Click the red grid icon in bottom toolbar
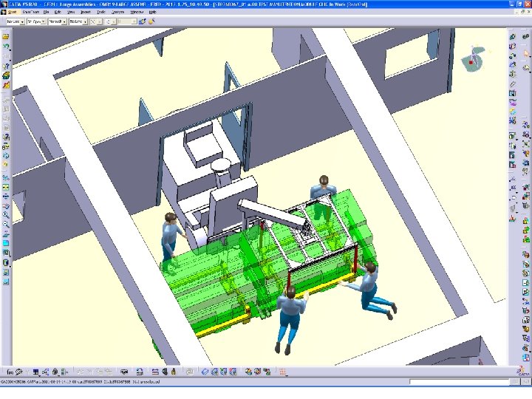 (x=282, y=372)
